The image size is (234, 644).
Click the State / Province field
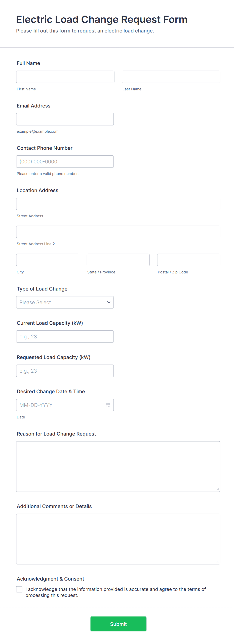[118, 260]
